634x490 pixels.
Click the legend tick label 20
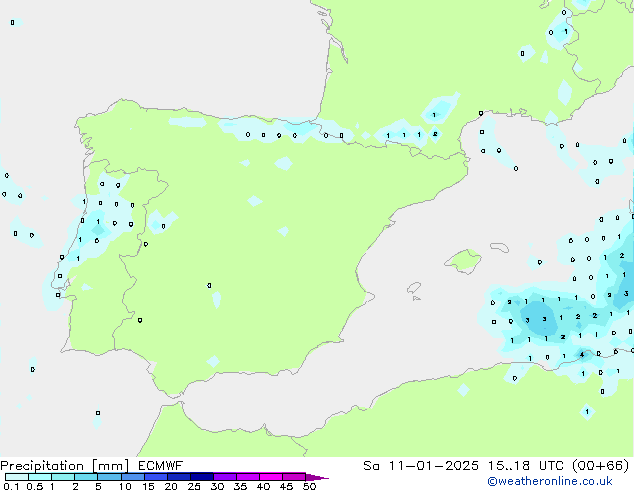[171, 487]
